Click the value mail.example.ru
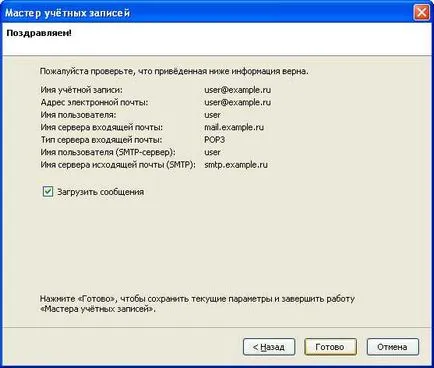 [x=234, y=127]
